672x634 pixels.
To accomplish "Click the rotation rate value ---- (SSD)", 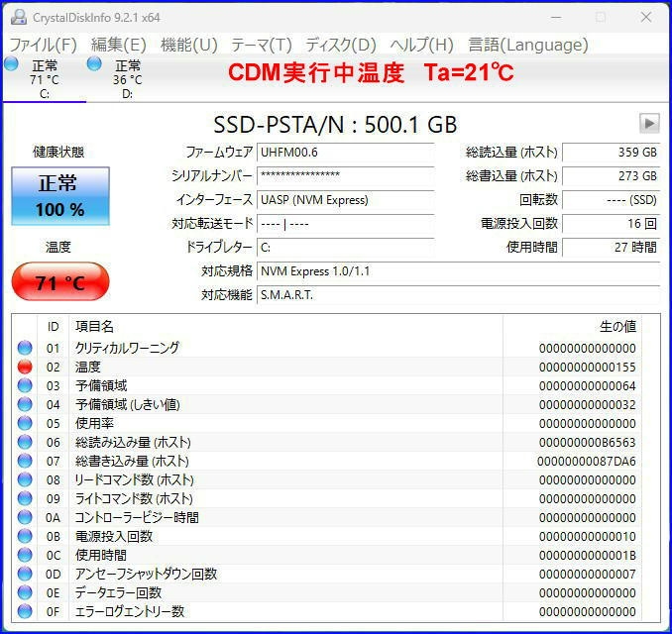I will [x=611, y=200].
